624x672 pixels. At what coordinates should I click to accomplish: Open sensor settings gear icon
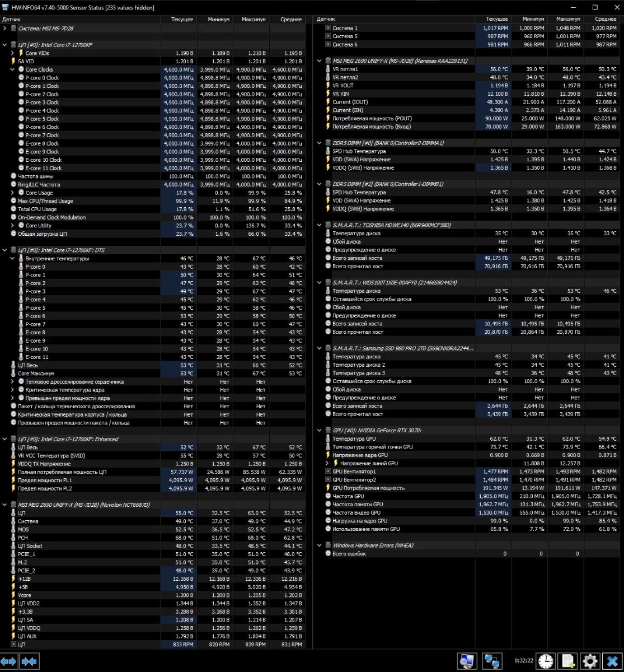(590, 661)
